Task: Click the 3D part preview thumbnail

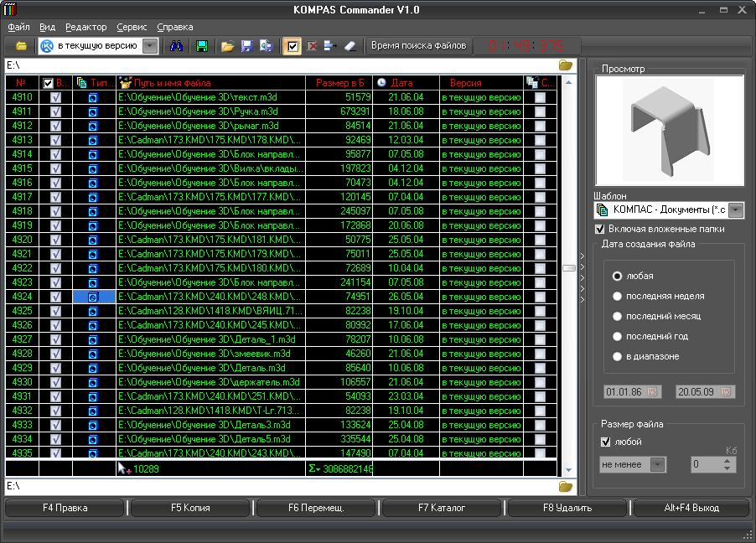Action: pos(670,130)
